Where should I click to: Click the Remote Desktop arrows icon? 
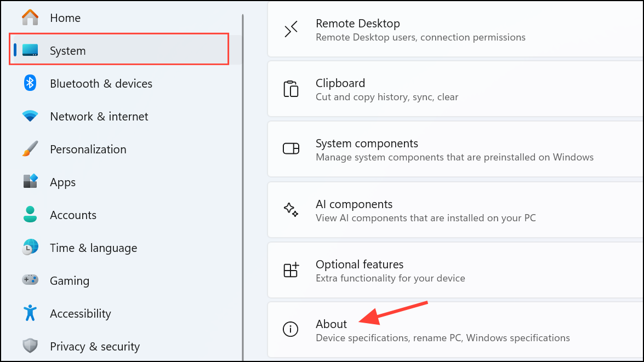pos(291,30)
